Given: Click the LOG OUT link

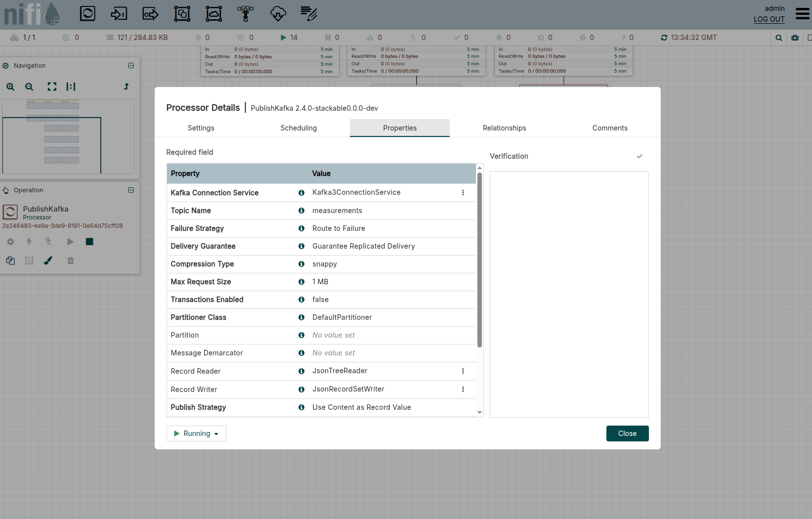Looking at the screenshot, I should point(769,19).
